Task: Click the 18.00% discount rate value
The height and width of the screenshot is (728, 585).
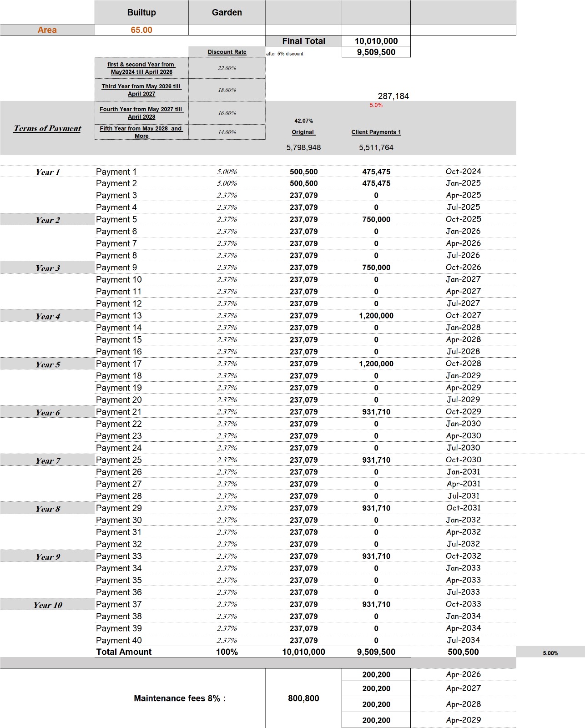Action: tap(227, 90)
